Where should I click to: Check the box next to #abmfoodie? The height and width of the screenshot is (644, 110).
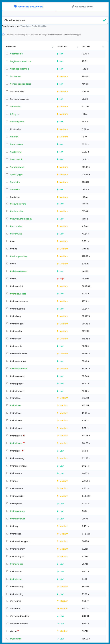click(7, 54)
